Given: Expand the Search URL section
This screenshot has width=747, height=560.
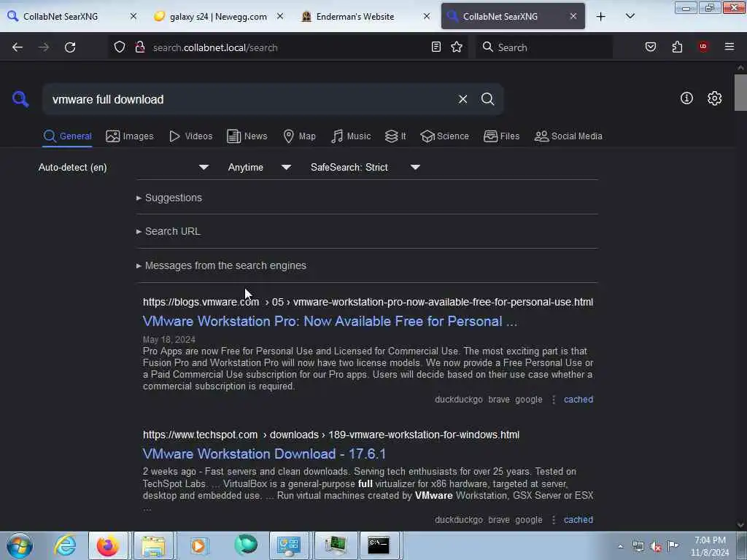Looking at the screenshot, I should coord(169,231).
